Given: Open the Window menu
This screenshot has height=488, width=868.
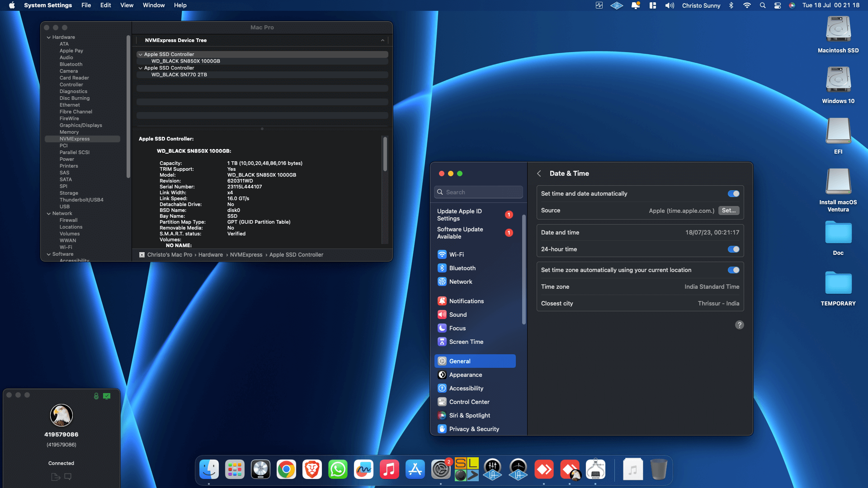Looking at the screenshot, I should tap(154, 5).
